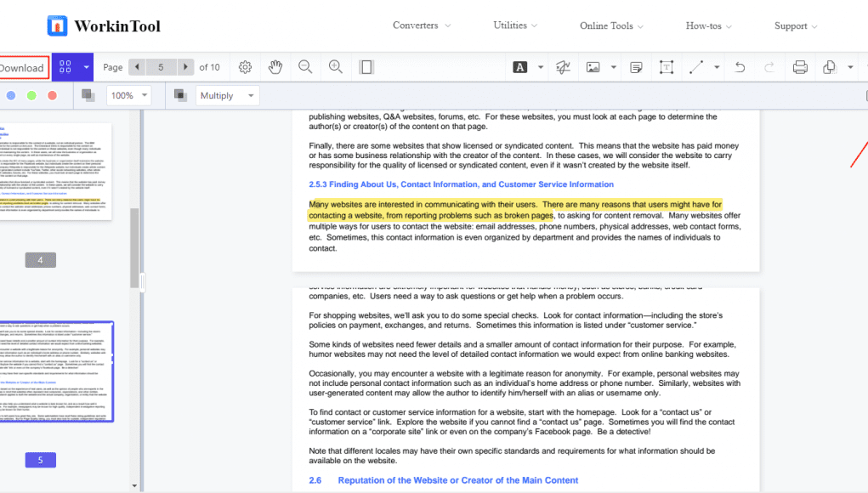The width and height of the screenshot is (868, 493).
Task: Click the blend mode icon beside Multiply
Action: [180, 95]
